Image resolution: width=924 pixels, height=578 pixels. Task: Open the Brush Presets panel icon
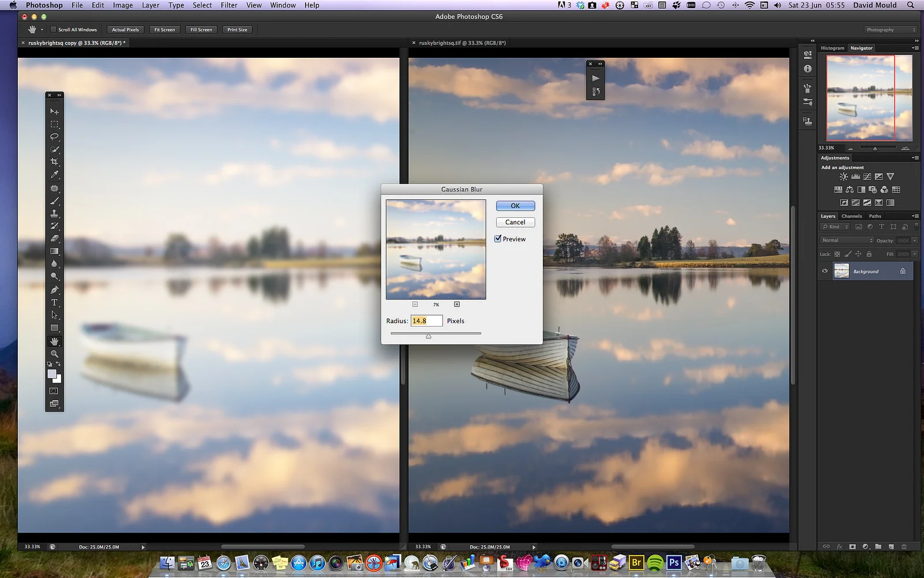click(x=807, y=102)
